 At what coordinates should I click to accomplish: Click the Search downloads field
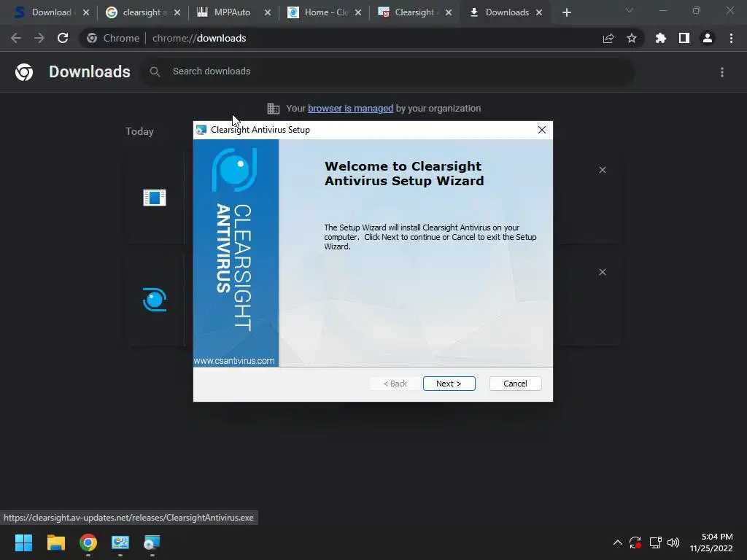[x=387, y=71]
